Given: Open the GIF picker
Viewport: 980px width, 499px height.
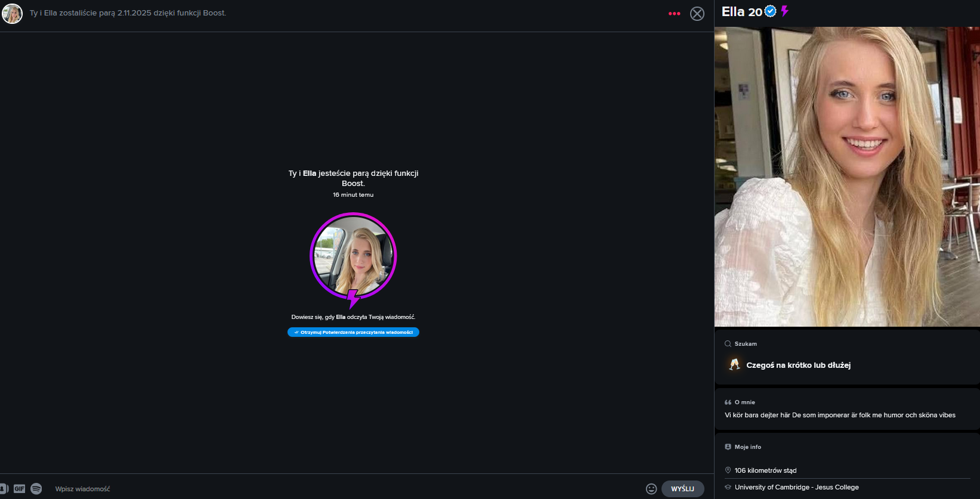Looking at the screenshot, I should [x=19, y=489].
